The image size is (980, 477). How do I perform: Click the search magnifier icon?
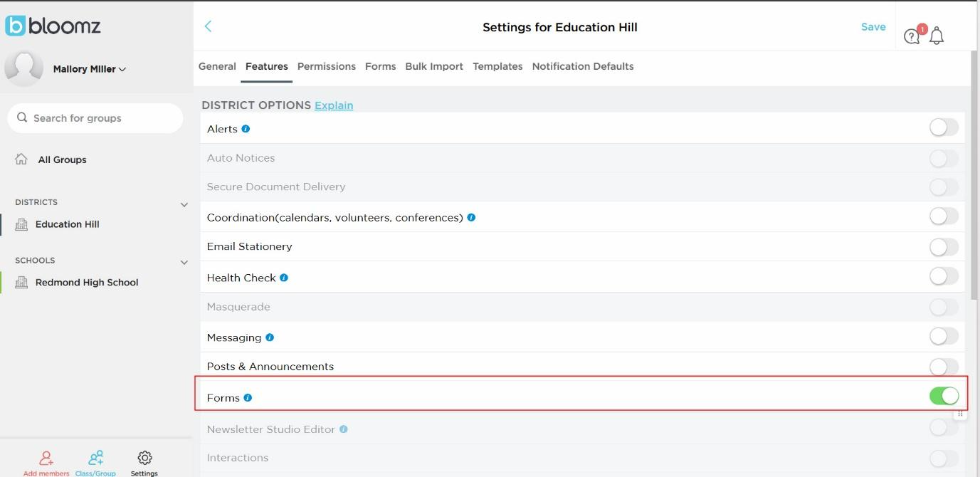22,117
